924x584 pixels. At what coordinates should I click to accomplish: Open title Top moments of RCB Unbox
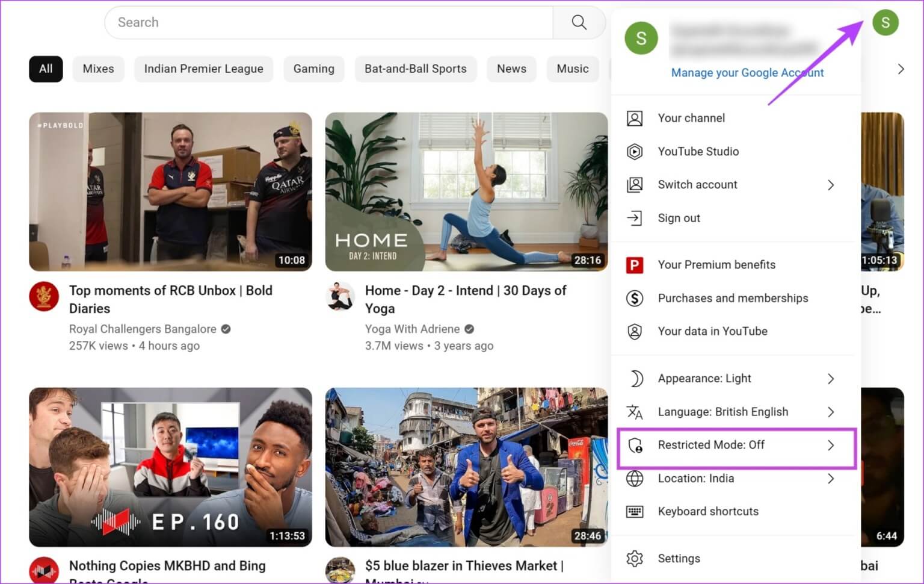point(171,299)
